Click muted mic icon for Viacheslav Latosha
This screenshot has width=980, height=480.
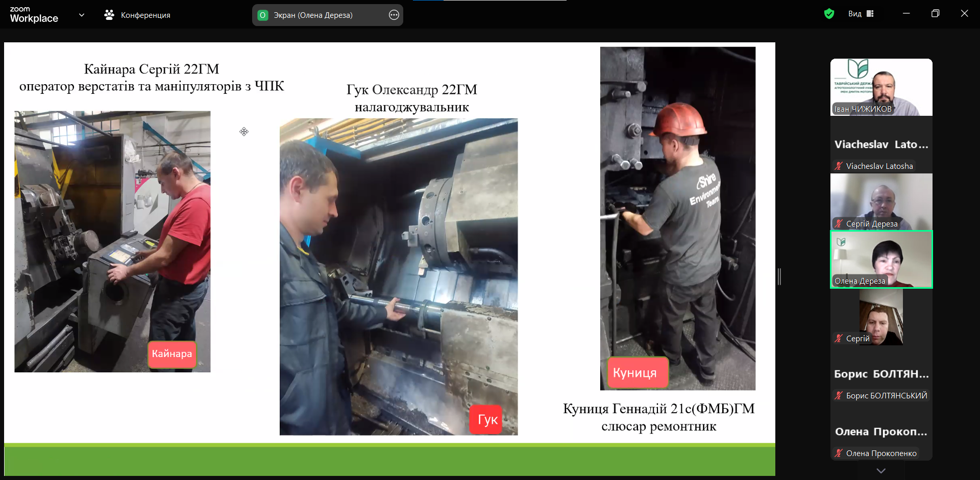[839, 166]
